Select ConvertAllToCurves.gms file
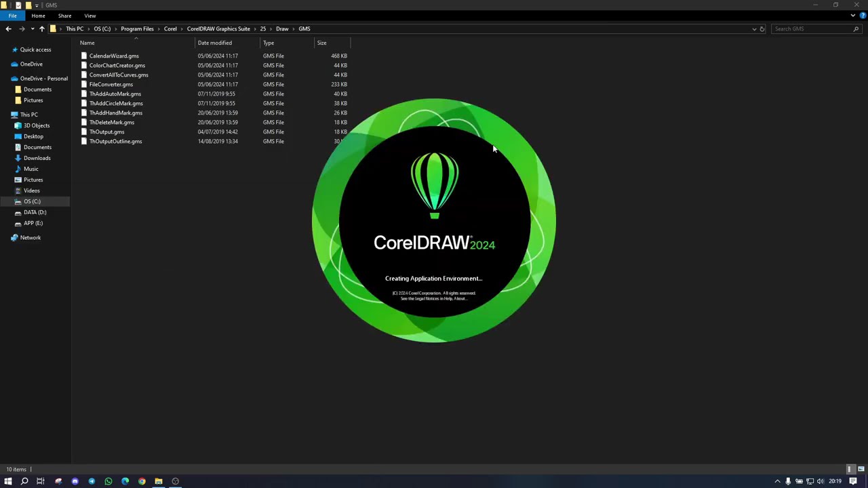 tap(119, 75)
